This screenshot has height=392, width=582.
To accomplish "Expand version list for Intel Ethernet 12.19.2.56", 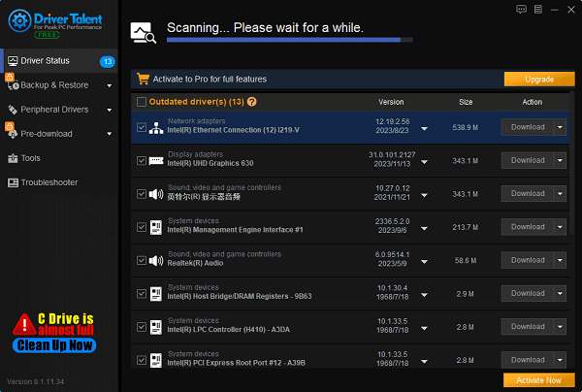I will coord(424,129).
